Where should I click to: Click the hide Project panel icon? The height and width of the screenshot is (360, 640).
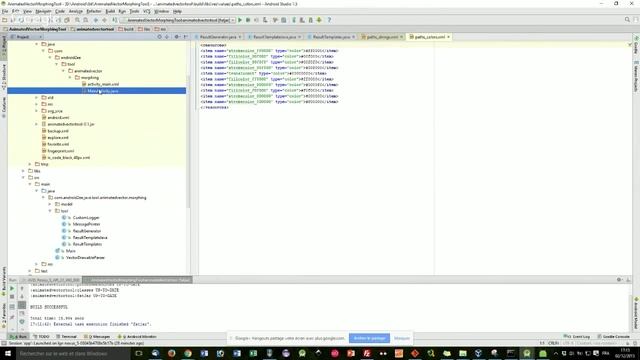tap(185, 37)
